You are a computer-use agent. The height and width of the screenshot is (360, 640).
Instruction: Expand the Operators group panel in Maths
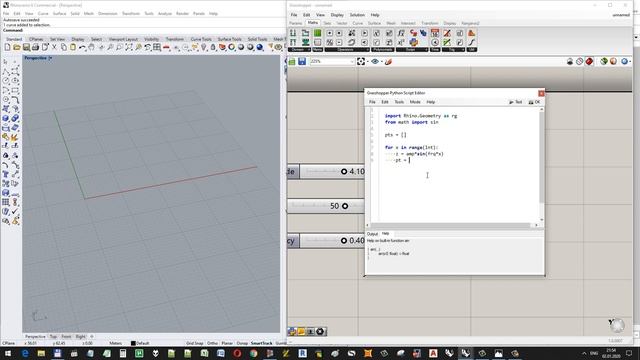pyautogui.click(x=346, y=50)
